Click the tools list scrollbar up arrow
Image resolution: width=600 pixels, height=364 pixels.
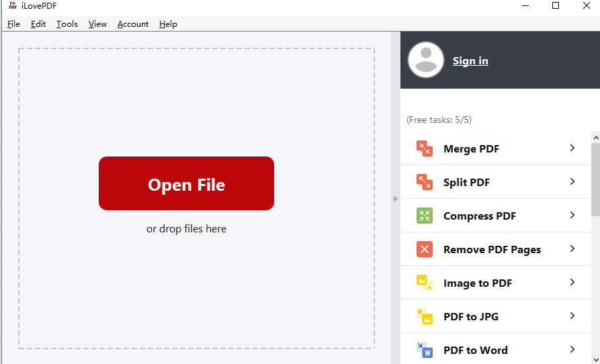coord(596,138)
